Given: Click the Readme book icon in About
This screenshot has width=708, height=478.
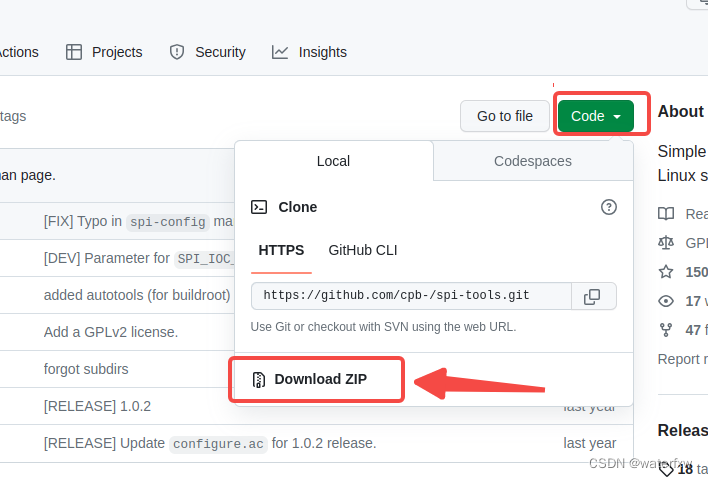Looking at the screenshot, I should (x=666, y=213).
